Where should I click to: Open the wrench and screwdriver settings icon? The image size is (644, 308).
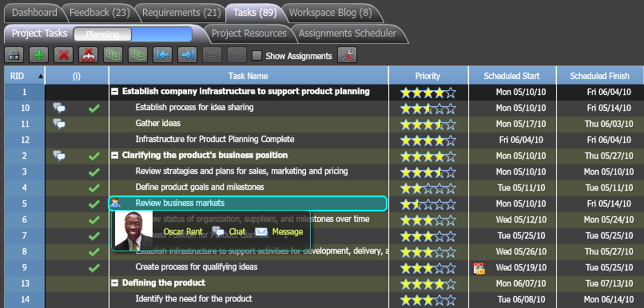(347, 55)
